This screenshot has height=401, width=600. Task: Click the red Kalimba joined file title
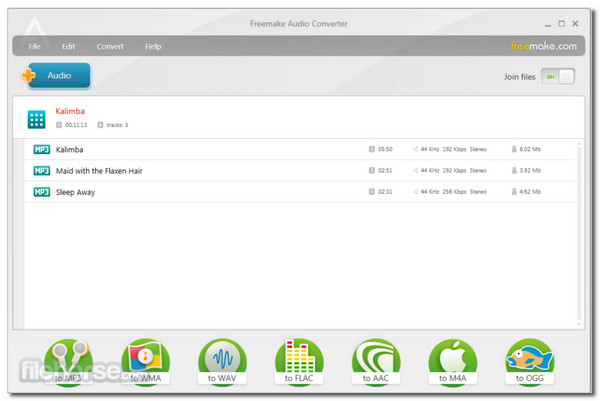[70, 111]
